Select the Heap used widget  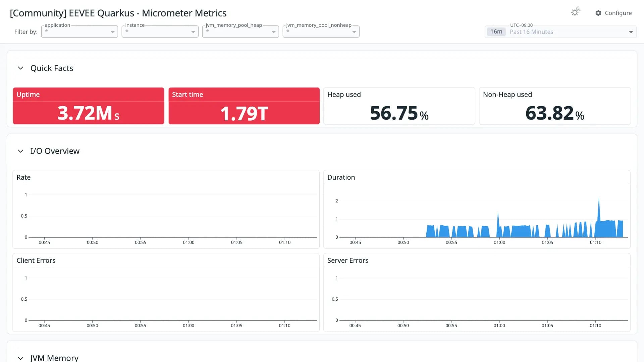tap(399, 106)
